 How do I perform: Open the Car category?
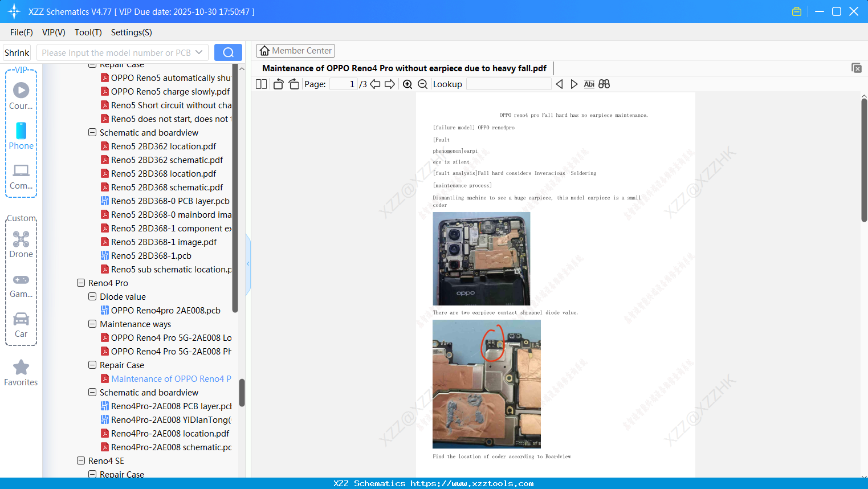click(21, 325)
